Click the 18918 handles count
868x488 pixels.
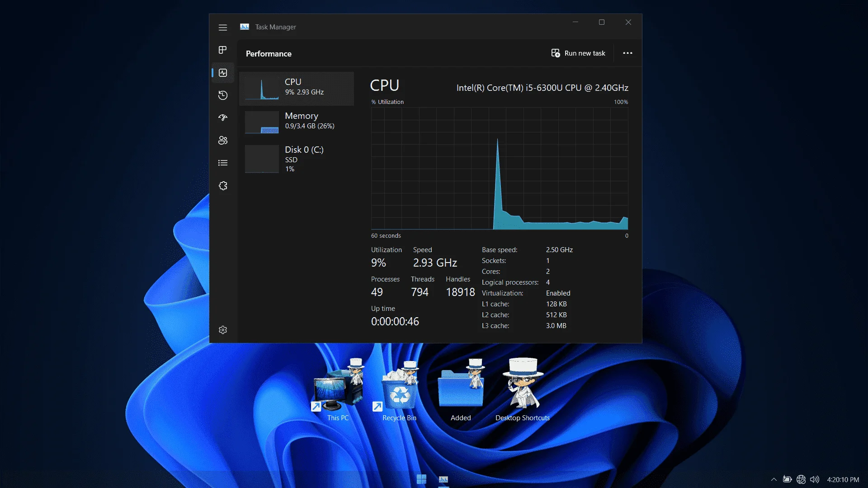tap(460, 292)
